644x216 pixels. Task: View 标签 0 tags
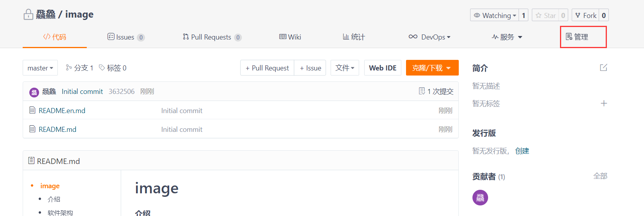tap(113, 68)
